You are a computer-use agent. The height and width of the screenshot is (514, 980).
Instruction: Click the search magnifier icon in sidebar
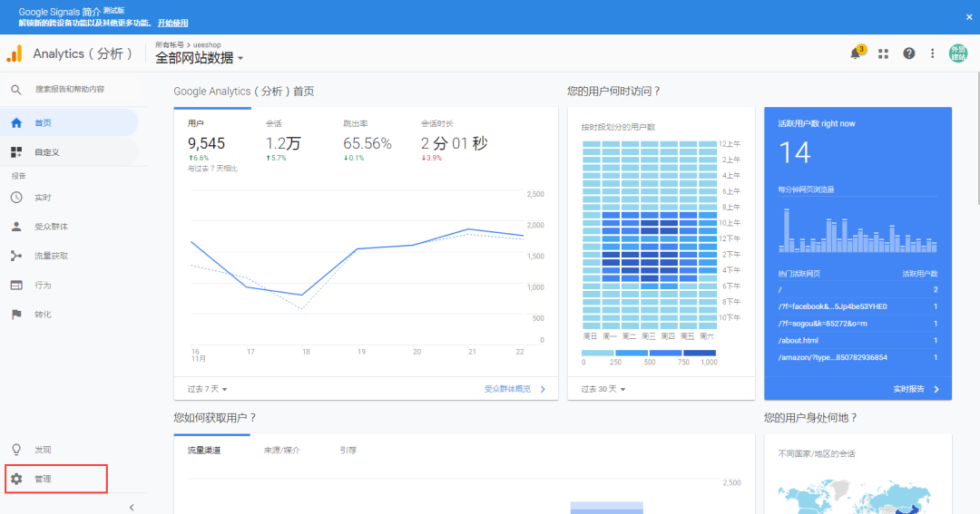coord(16,90)
